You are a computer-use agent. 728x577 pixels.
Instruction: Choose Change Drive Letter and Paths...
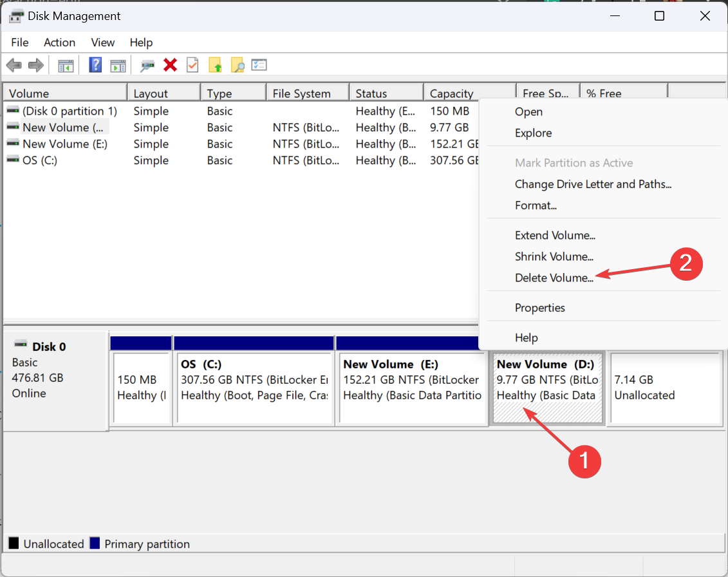593,184
